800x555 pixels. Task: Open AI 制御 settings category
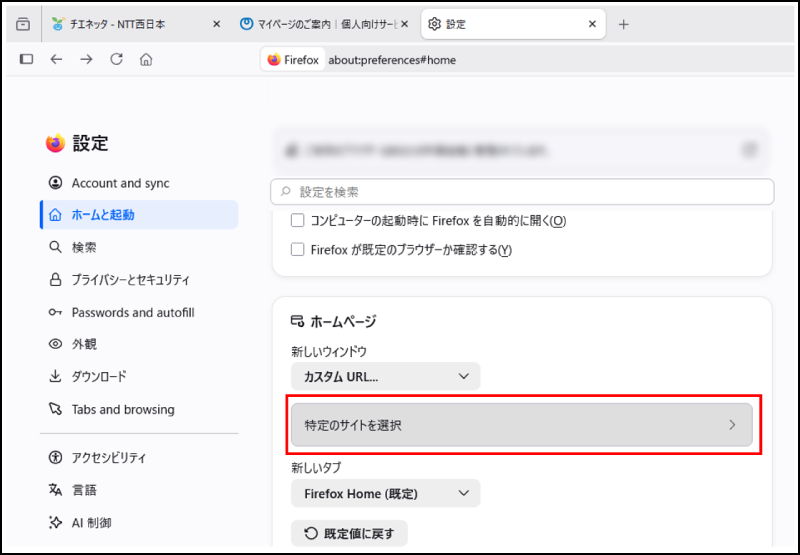point(139,523)
